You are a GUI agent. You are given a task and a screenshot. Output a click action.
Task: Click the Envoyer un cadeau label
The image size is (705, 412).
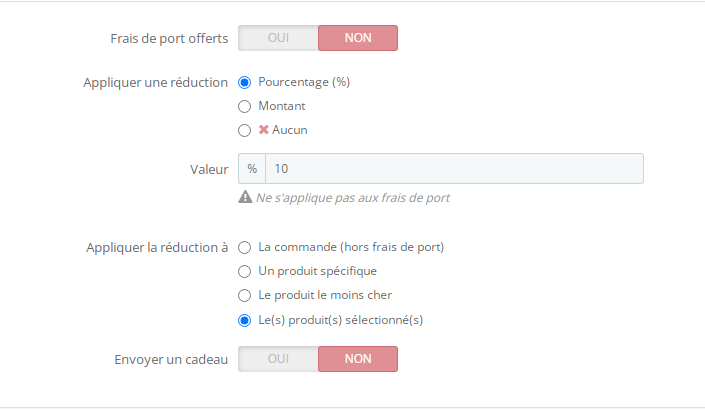coord(172,359)
